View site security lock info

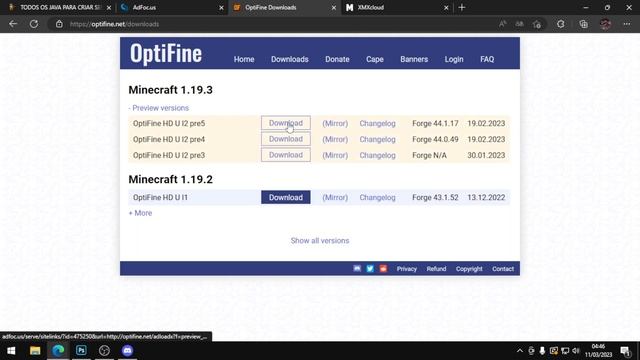(59, 24)
